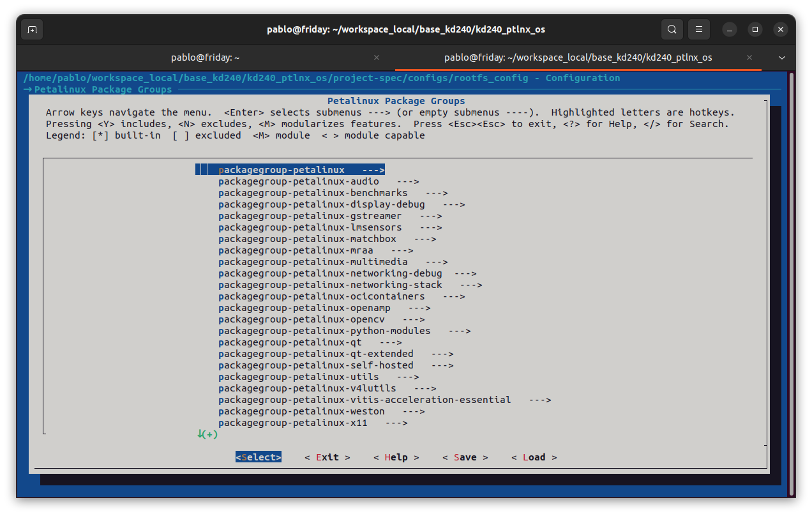Viewport: 812px width, 516px height.
Task: Open the terminal search icon
Action: (x=672, y=29)
